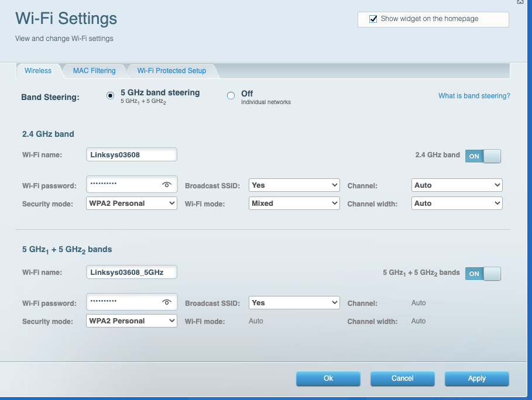Click the Linksys03608_5GHz name field
The image size is (532, 400).
[131, 271]
